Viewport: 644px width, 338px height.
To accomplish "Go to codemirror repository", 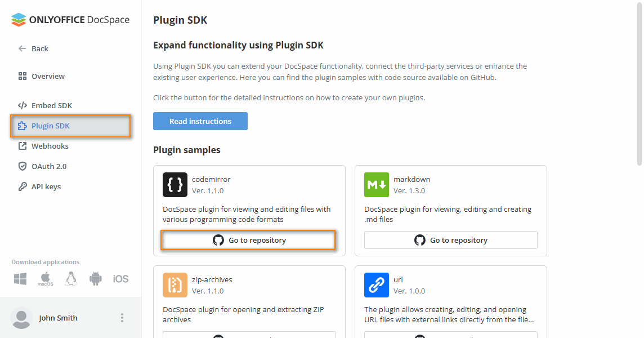I will point(249,240).
